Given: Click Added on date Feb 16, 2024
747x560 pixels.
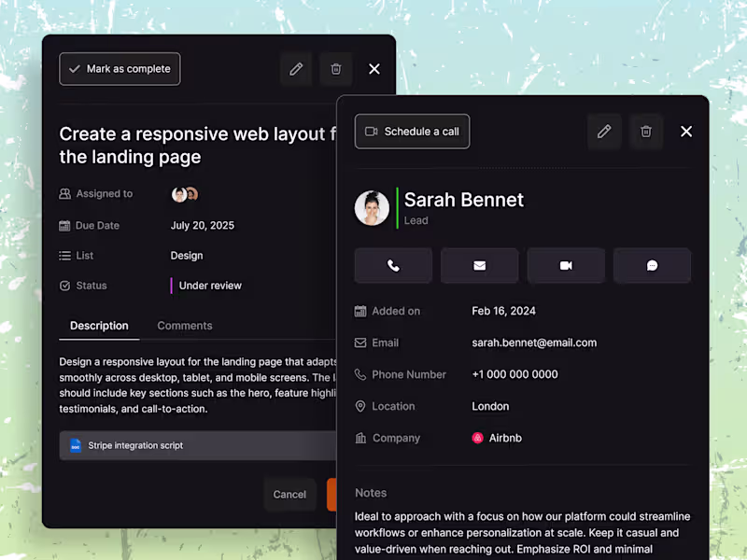Looking at the screenshot, I should click(503, 312).
